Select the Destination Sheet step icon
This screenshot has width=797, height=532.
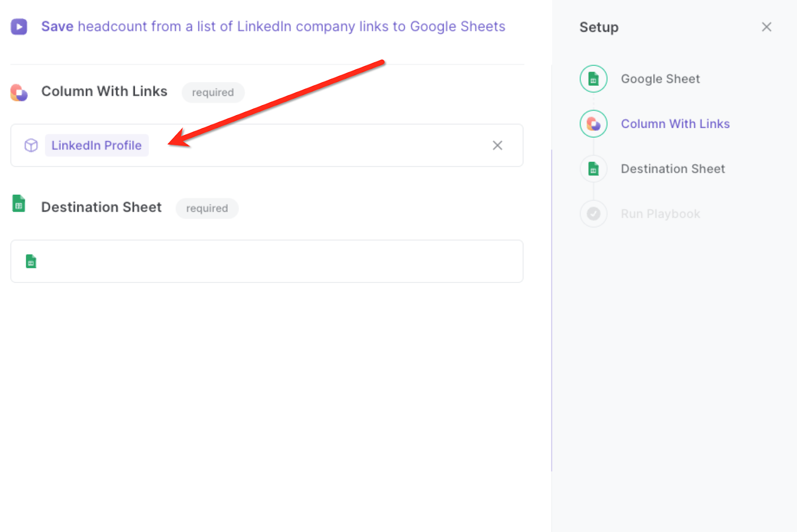[593, 169]
